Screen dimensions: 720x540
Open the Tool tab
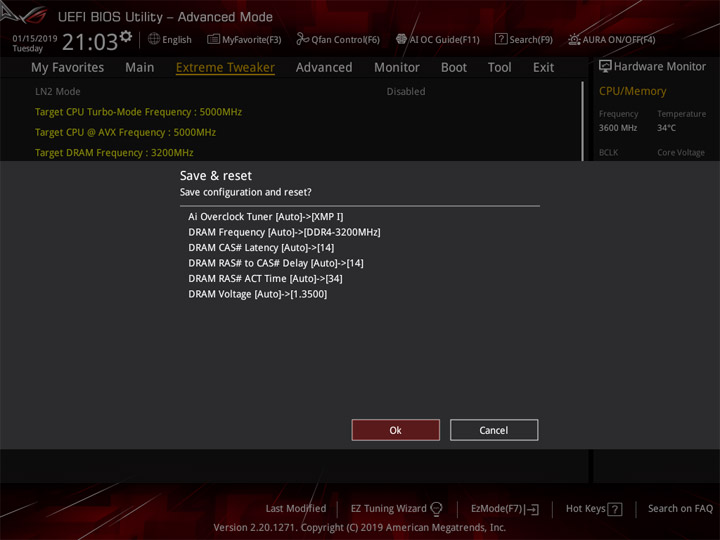pyautogui.click(x=500, y=68)
